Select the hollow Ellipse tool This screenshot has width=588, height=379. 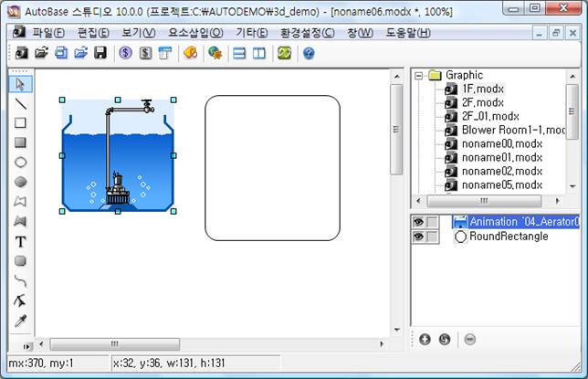click(x=21, y=163)
